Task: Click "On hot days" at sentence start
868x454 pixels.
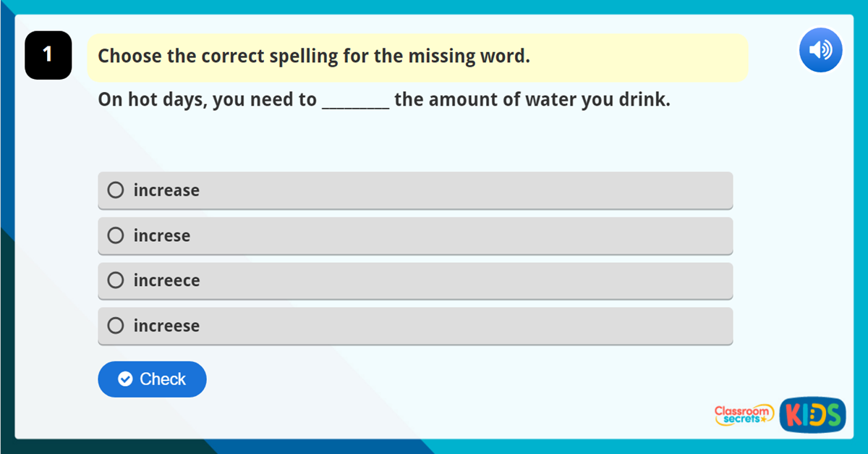Action: [152, 100]
